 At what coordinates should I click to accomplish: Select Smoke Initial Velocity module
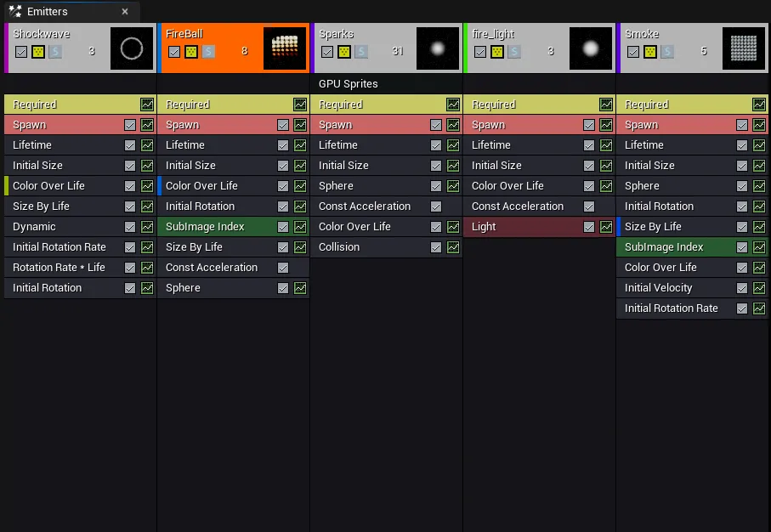point(692,287)
